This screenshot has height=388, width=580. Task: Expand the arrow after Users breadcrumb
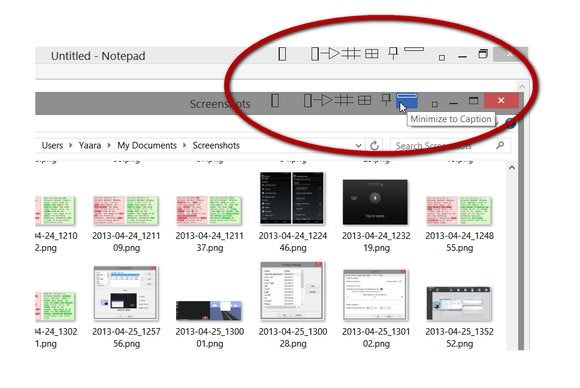70,145
